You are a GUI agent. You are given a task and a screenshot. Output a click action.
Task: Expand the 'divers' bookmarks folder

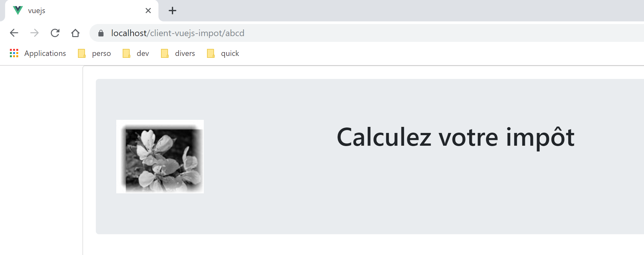point(185,53)
